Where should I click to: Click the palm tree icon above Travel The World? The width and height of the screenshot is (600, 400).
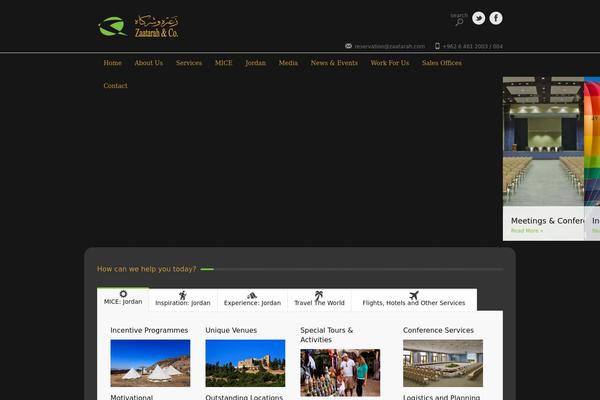(319, 295)
